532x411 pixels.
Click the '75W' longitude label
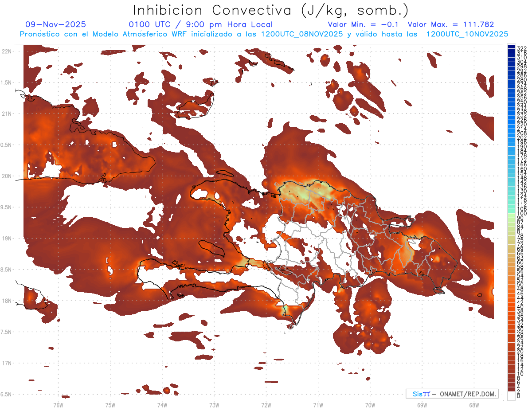point(110,404)
